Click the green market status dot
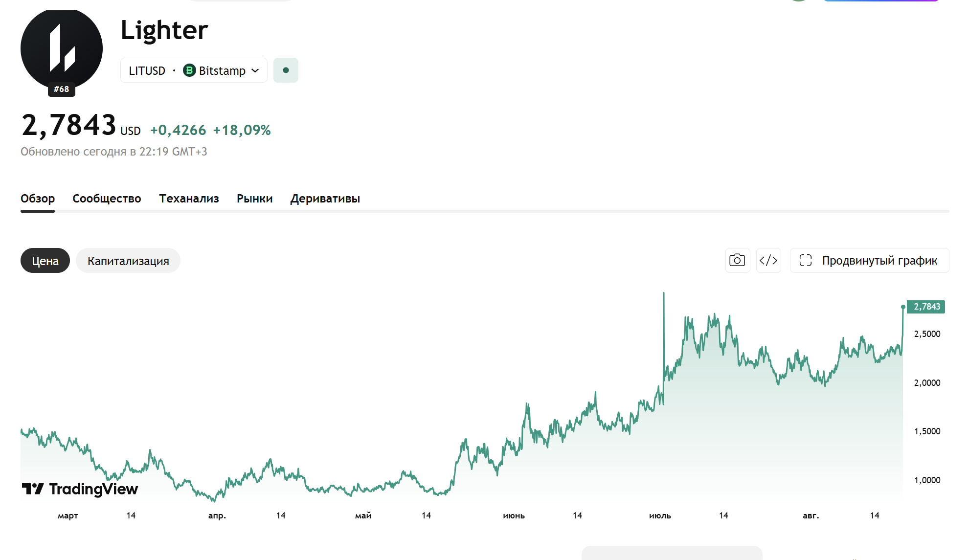This screenshot has width=969, height=560. click(x=286, y=70)
